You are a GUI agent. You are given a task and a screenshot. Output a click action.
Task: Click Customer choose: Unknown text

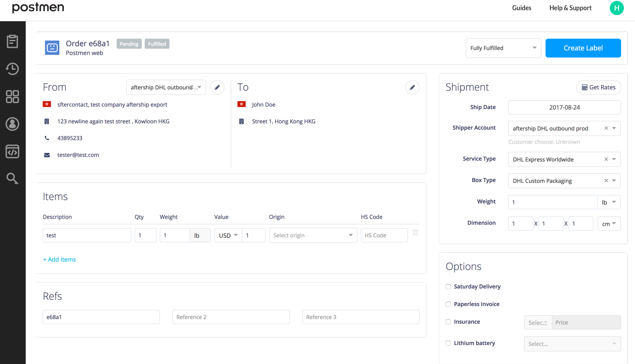[x=544, y=142]
